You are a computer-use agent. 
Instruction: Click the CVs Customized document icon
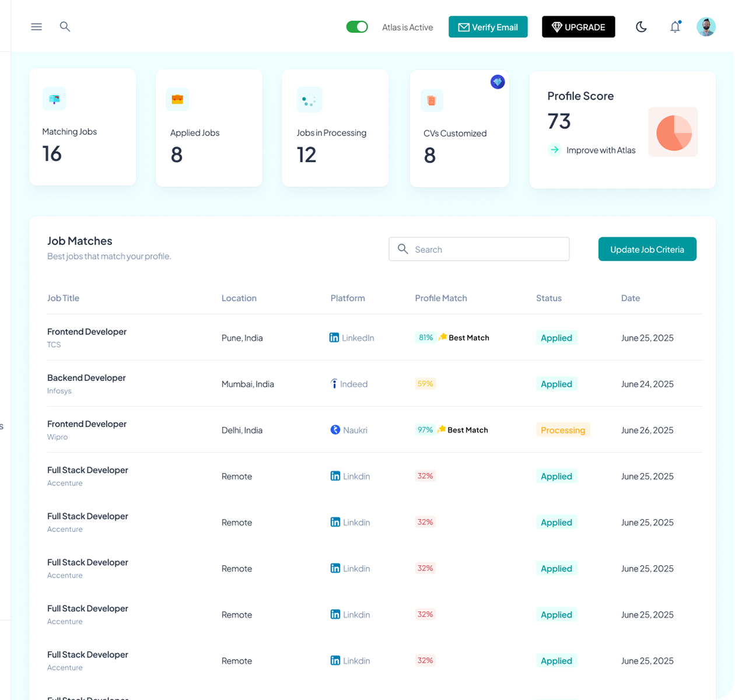click(x=432, y=100)
